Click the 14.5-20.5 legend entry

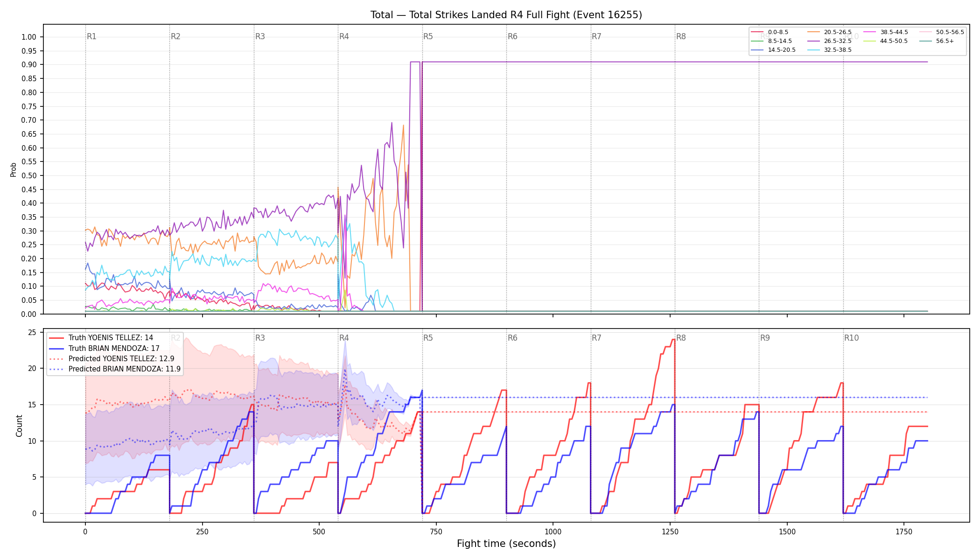pos(773,50)
